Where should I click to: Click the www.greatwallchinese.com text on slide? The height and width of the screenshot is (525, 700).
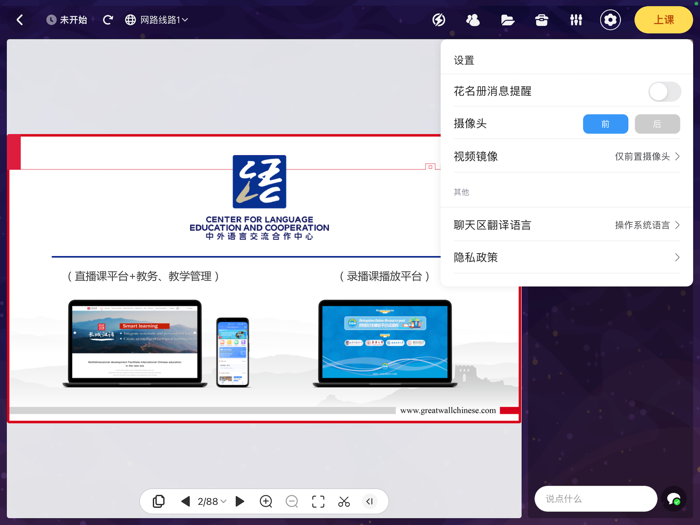coord(448,410)
